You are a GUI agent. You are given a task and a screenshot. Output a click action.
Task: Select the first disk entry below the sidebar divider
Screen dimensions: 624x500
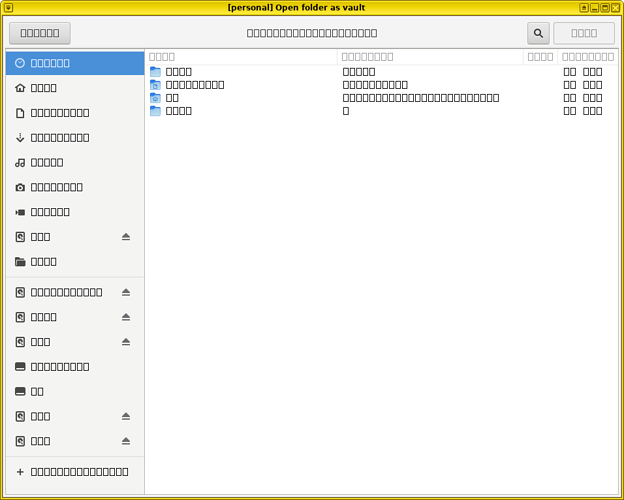coord(75,292)
